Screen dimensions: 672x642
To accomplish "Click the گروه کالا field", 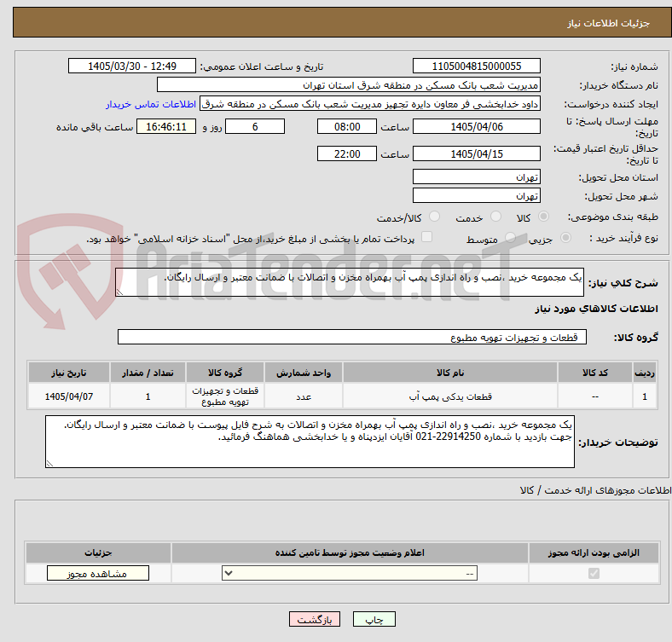I will click(352, 337).
